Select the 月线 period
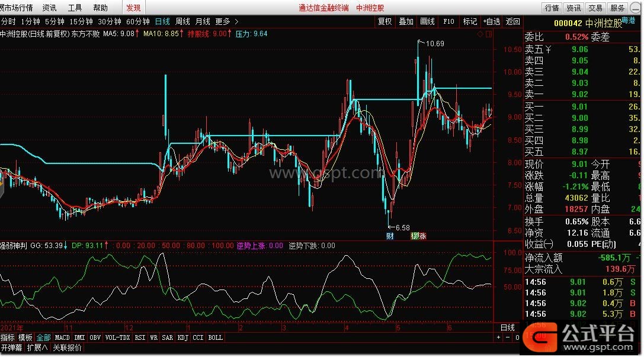The image size is (644, 357). (203, 21)
